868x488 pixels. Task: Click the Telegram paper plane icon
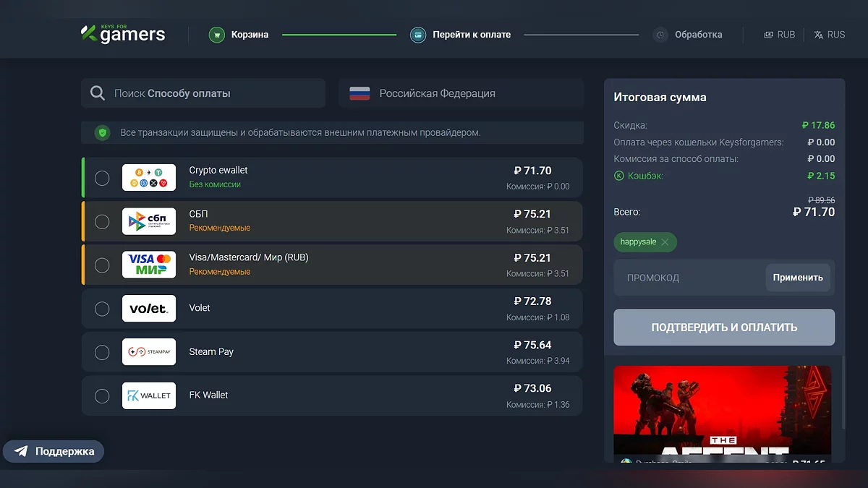point(22,451)
